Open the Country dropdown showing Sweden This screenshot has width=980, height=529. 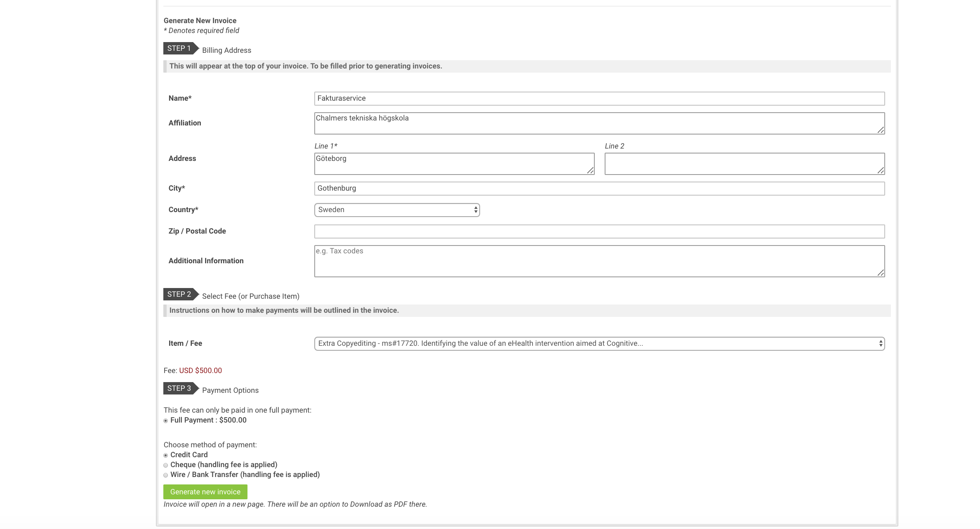pos(396,210)
